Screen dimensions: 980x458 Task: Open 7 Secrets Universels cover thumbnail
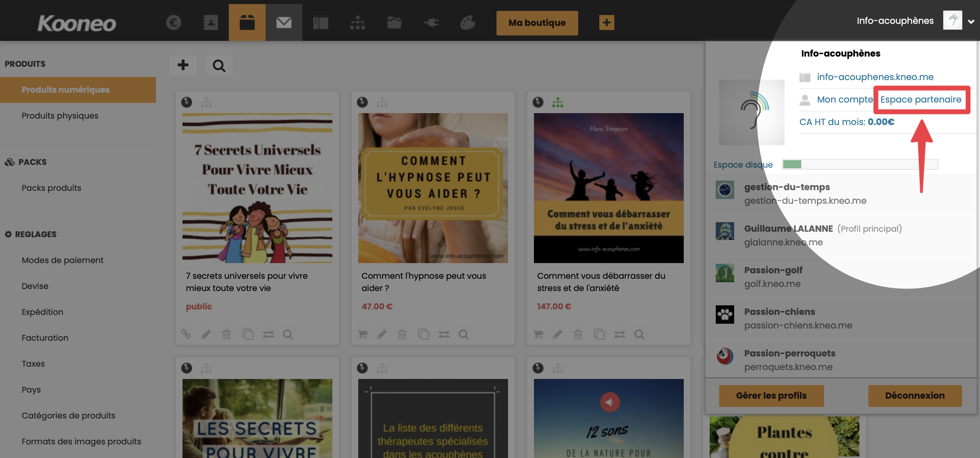[x=257, y=188]
